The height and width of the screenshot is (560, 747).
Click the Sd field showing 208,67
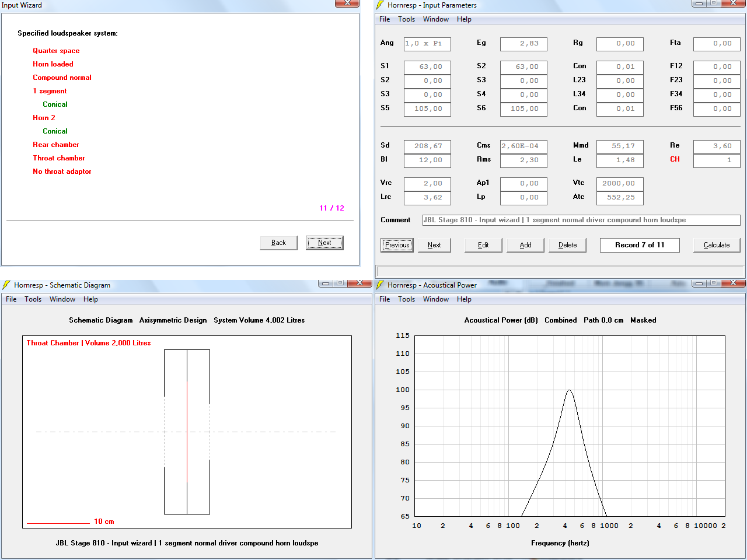pyautogui.click(x=427, y=146)
